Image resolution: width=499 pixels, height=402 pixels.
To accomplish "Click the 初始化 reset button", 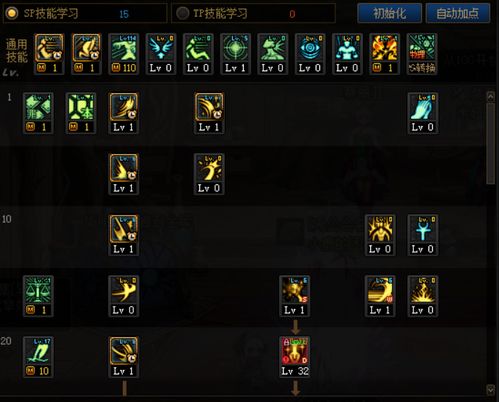I will [389, 13].
